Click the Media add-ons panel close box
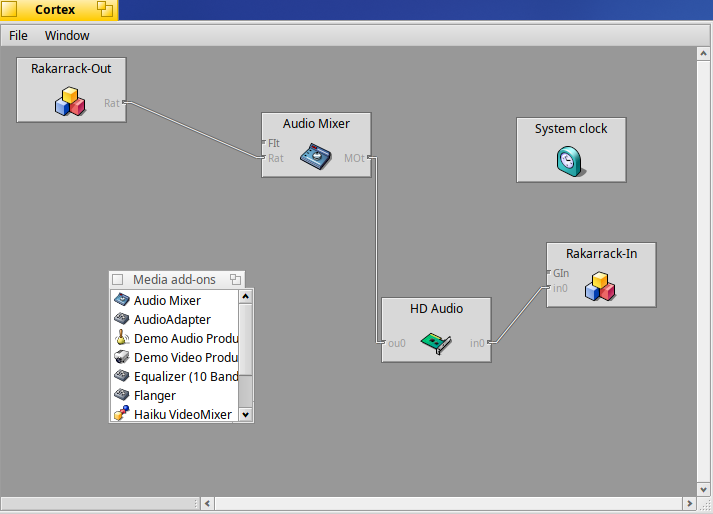 tap(117, 280)
